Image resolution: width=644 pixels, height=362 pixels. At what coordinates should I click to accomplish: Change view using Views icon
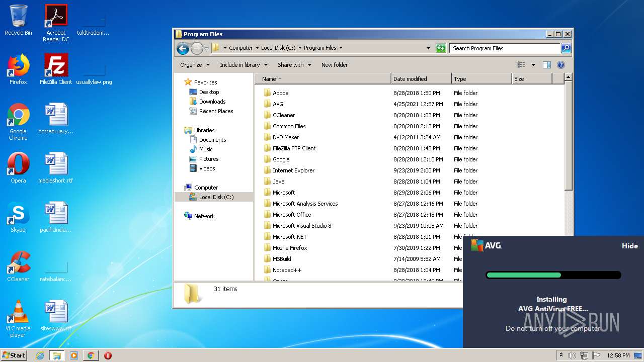pos(521,65)
